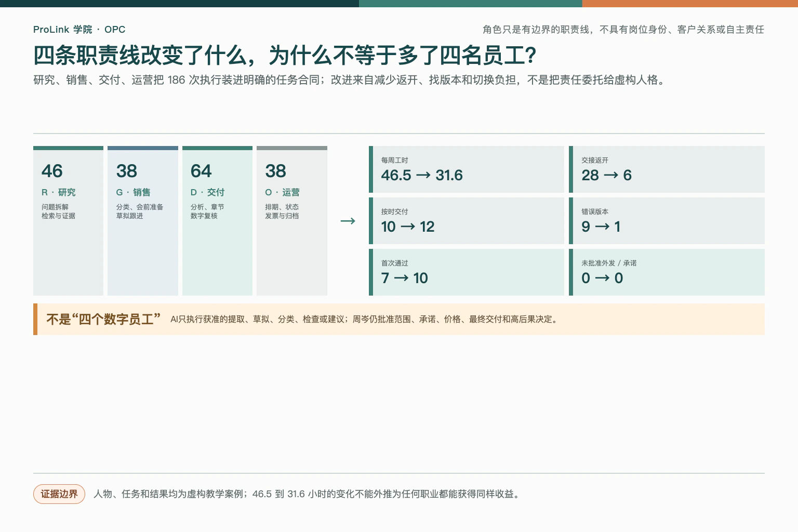Click the text '分类、会前准备 草拟跟进'
Image resolution: width=798 pixels, height=532 pixels.
[x=140, y=211]
